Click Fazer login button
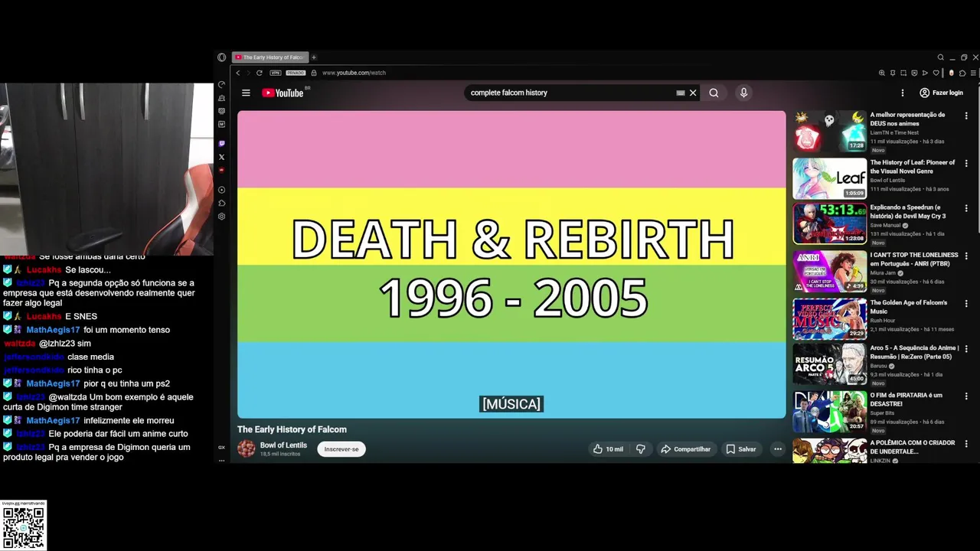The height and width of the screenshot is (551, 980). pyautogui.click(x=941, y=93)
